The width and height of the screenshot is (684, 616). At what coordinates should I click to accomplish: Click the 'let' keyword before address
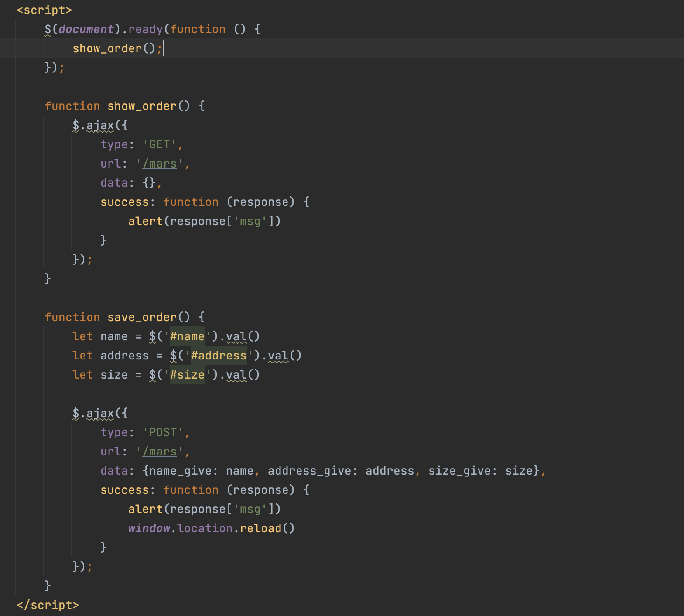[x=83, y=356]
